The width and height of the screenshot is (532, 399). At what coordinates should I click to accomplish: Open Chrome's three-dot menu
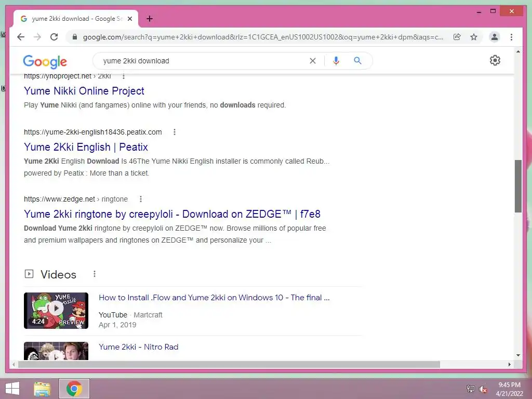[511, 37]
